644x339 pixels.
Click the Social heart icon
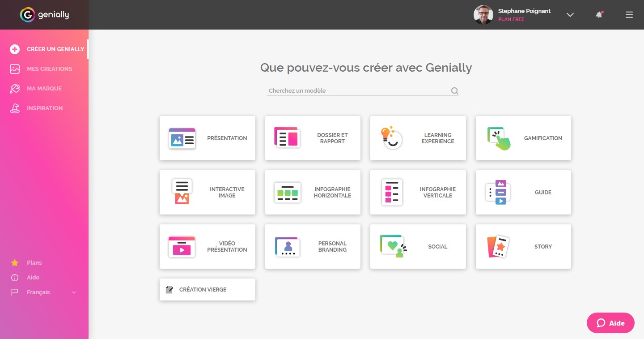(x=393, y=246)
